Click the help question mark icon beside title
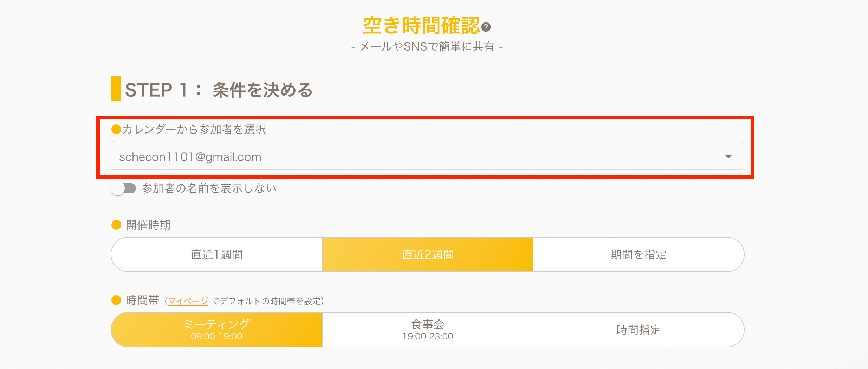The width and height of the screenshot is (868, 369). (486, 27)
